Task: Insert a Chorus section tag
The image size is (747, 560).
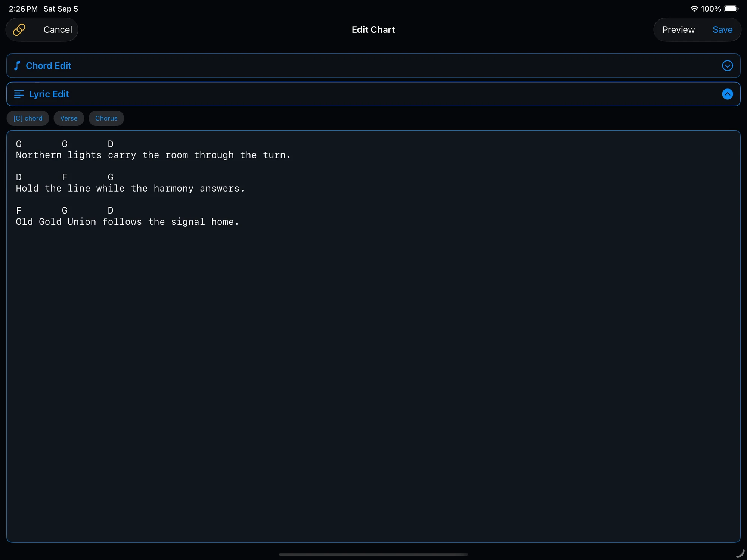Action: click(x=106, y=118)
